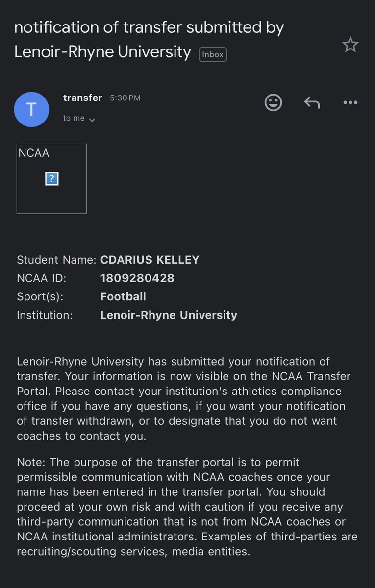Tap the paragraph about NCAA Transfer Portal visibility
The width and height of the screenshot is (375, 588).
coord(184,399)
